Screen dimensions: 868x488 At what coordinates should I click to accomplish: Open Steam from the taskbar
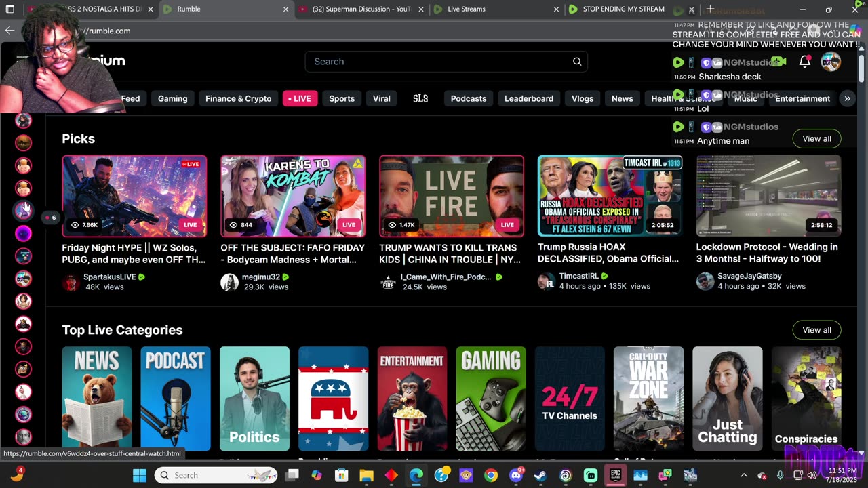coord(541,475)
